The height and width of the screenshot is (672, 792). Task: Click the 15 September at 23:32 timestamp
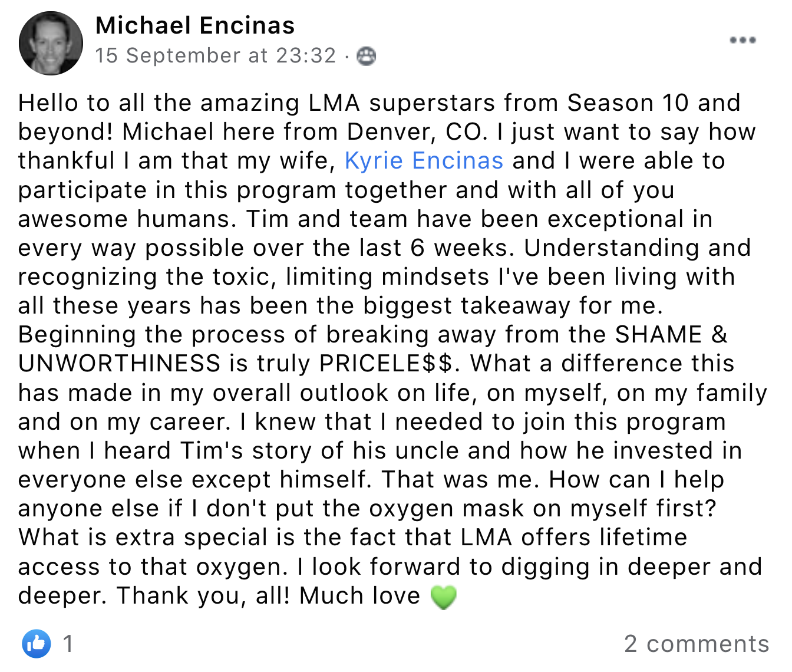[x=216, y=55]
